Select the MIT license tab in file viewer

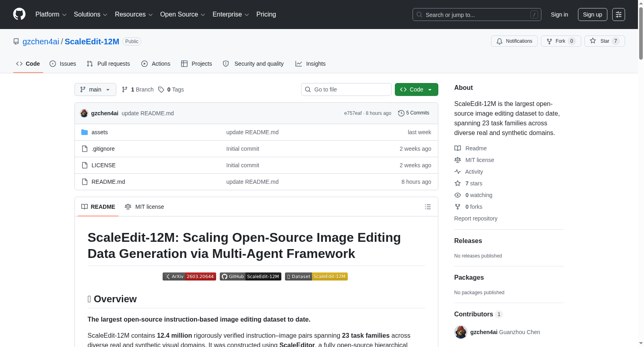click(x=144, y=207)
